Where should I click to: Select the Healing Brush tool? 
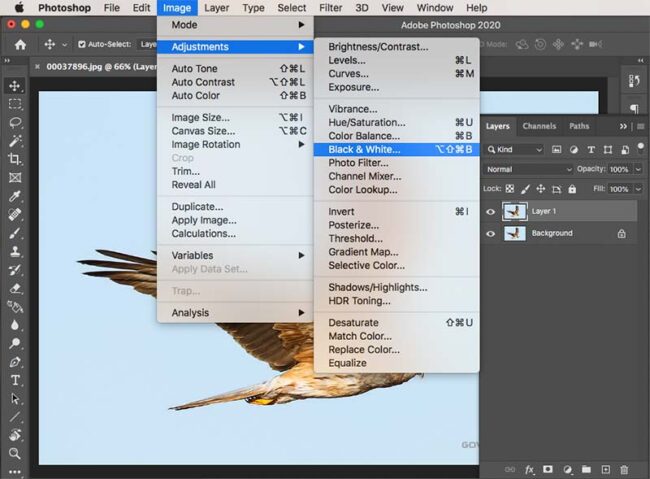pyautogui.click(x=15, y=214)
